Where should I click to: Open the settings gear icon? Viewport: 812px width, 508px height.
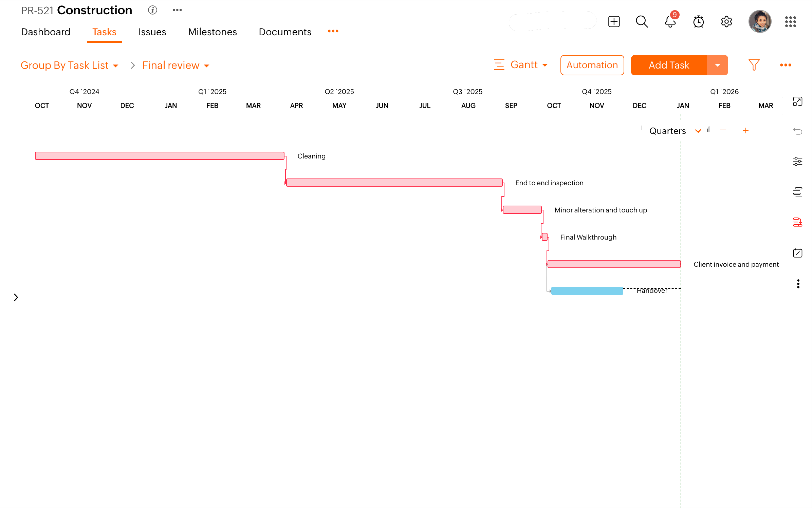[x=726, y=22]
